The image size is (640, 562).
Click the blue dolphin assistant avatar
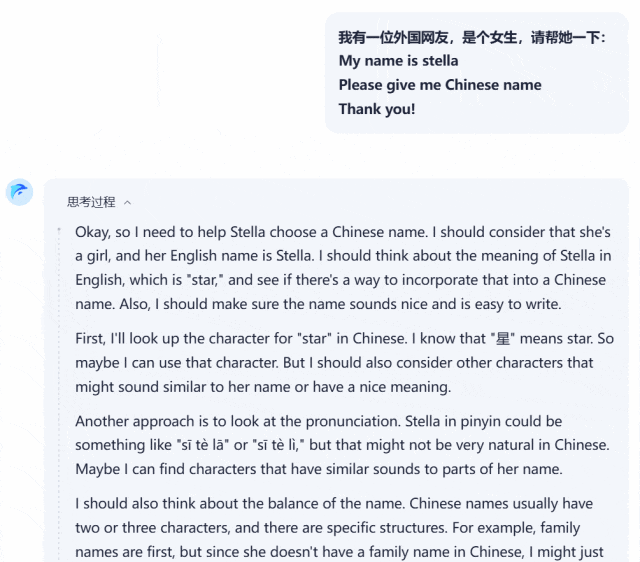coord(19,192)
